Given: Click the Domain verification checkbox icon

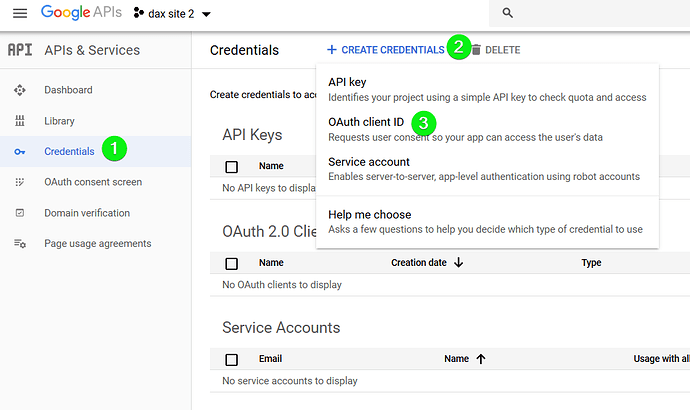Looking at the screenshot, I should pyautogui.click(x=20, y=213).
